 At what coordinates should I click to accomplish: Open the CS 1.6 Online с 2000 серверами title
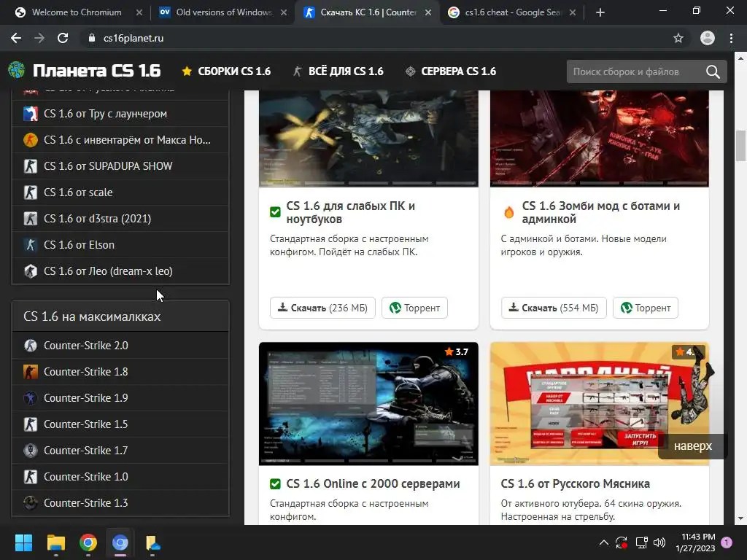coord(373,483)
